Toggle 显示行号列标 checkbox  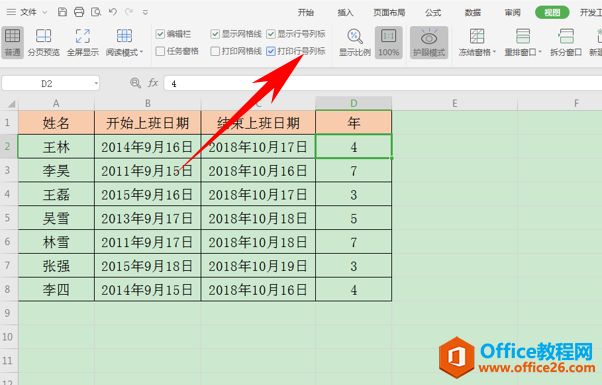(x=271, y=34)
